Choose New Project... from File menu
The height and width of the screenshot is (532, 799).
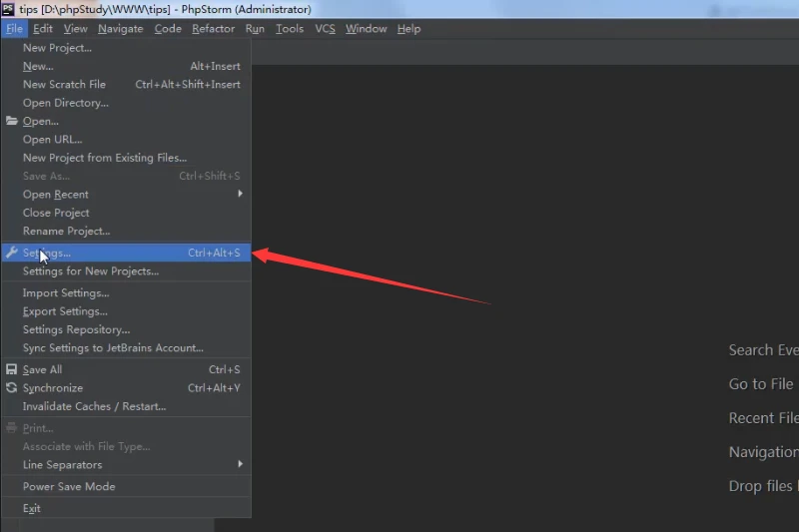tap(127, 48)
